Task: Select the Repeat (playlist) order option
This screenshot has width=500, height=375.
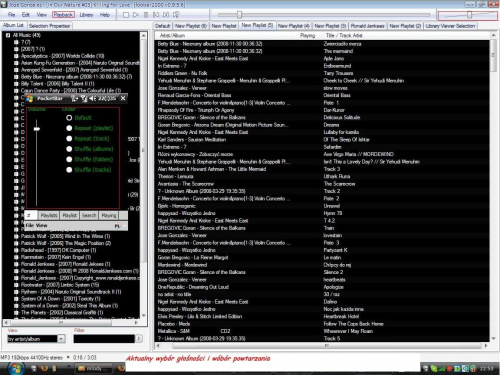Action: pos(69,128)
